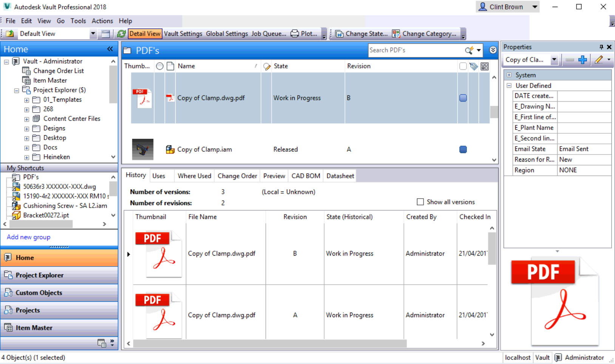Image resolution: width=615 pixels, height=364 pixels.
Task: Switch to the CAD BOM tab
Action: 306,176
